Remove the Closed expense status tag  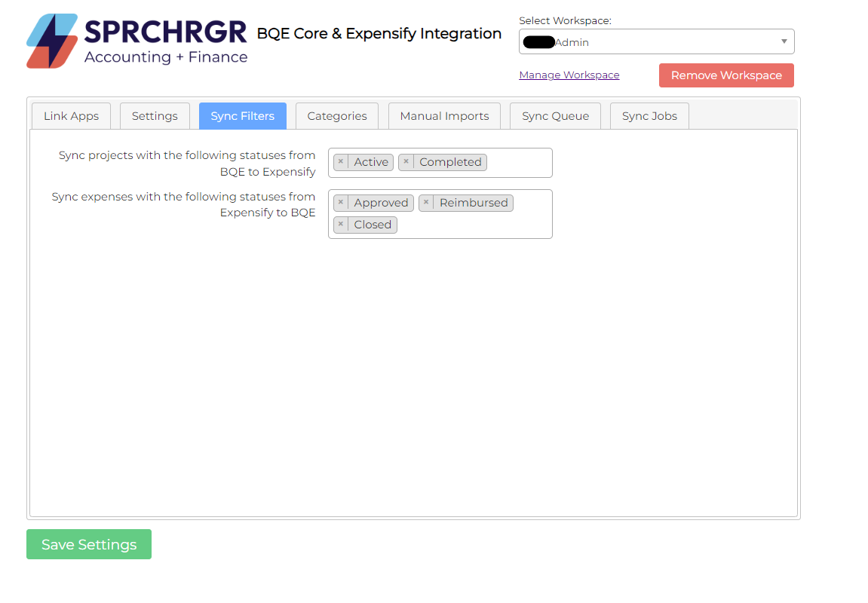click(x=341, y=224)
